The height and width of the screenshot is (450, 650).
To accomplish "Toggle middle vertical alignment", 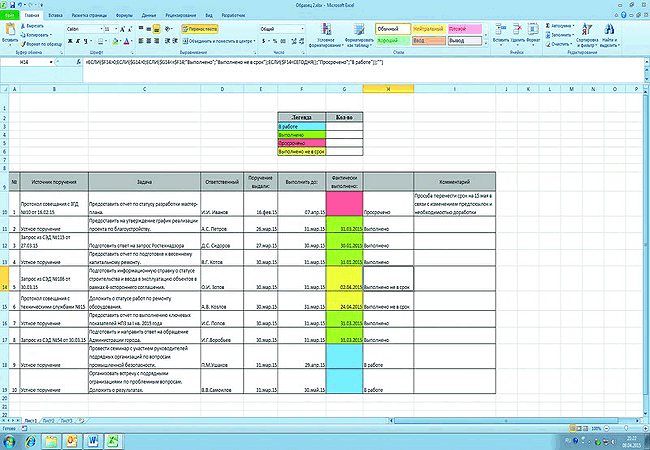I will click(x=149, y=29).
